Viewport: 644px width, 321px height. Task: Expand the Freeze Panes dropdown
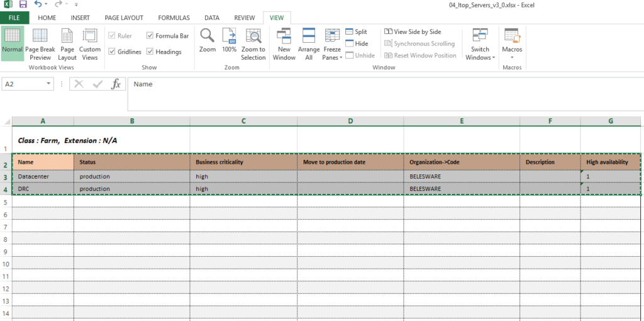[332, 47]
